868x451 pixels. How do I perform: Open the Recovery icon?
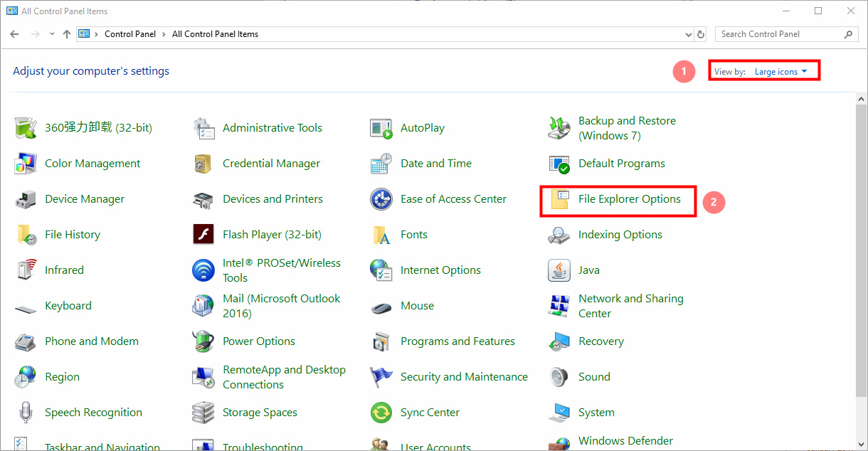(559, 341)
